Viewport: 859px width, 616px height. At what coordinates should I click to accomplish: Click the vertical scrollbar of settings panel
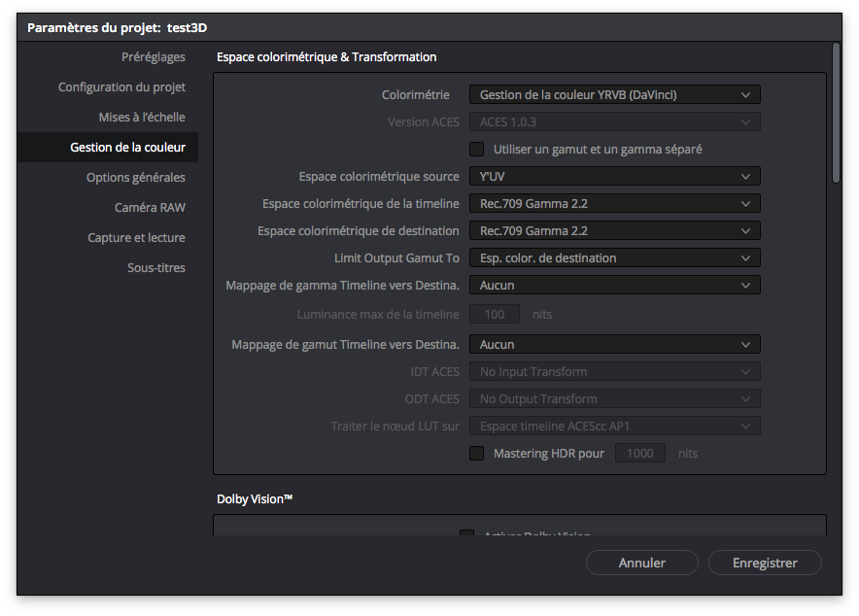pos(836,113)
